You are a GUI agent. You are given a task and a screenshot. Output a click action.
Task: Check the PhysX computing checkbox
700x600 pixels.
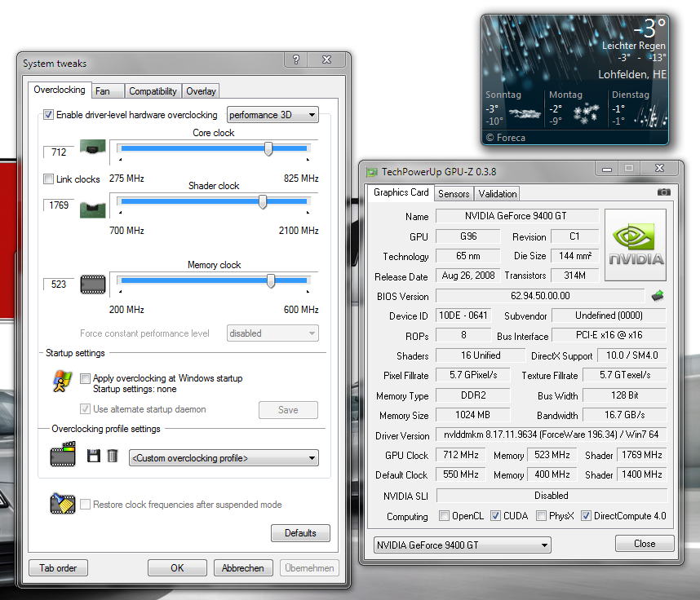tap(541, 516)
